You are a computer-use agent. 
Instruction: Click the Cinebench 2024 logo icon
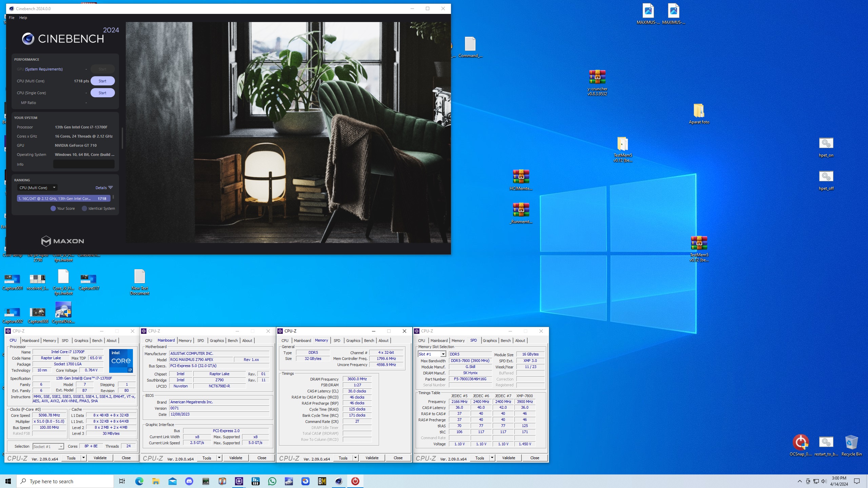click(28, 39)
